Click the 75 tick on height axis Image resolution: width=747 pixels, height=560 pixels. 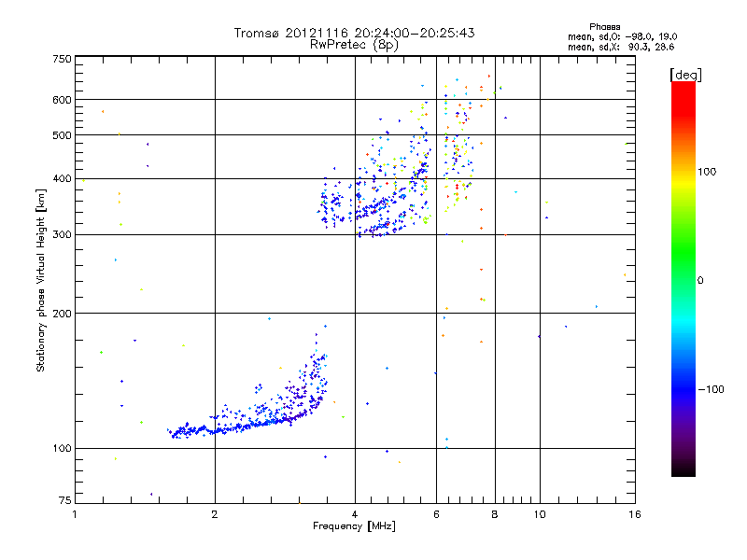[x=63, y=502]
